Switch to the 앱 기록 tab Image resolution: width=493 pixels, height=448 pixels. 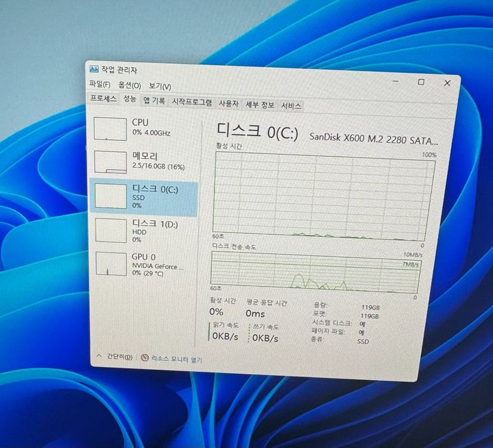pos(154,102)
